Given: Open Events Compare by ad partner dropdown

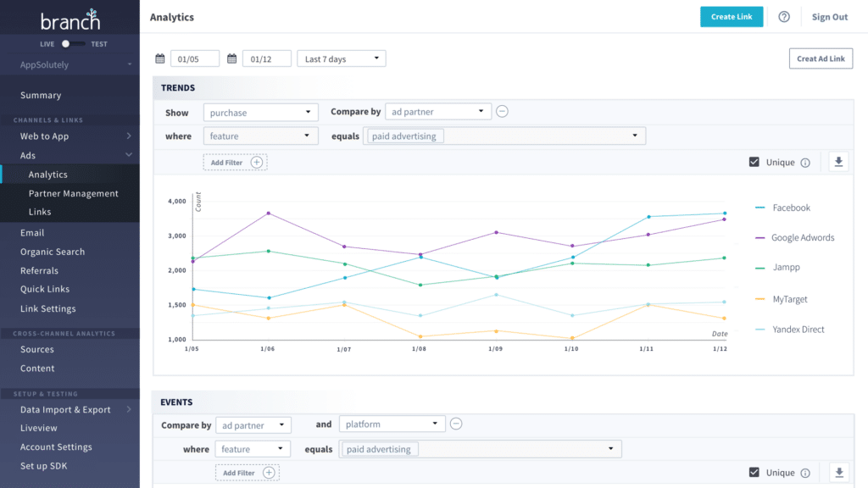Looking at the screenshot, I should 253,425.
